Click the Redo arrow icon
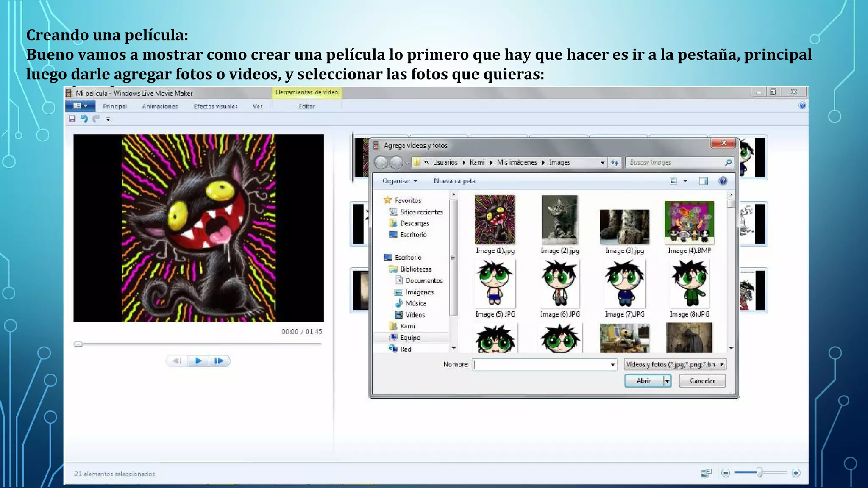 pos(96,119)
